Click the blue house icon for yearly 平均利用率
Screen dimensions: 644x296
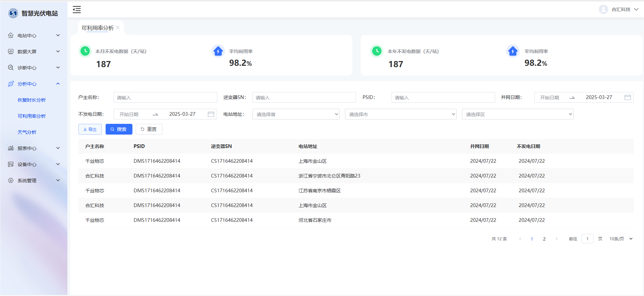click(513, 51)
